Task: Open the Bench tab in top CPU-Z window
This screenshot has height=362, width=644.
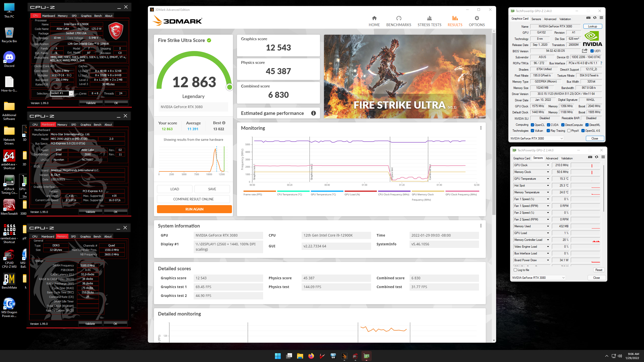Action: pyautogui.click(x=98, y=16)
